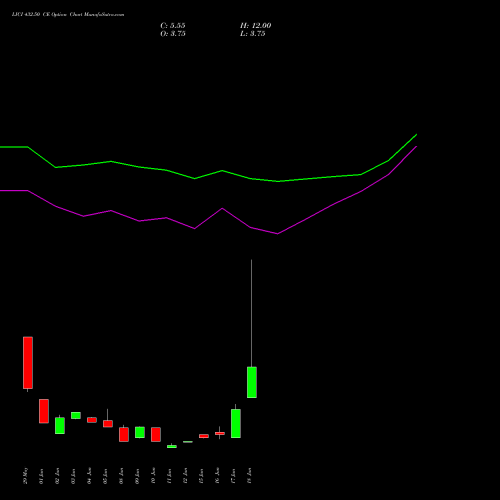Click the '18 Jun' date label

coord(250,476)
